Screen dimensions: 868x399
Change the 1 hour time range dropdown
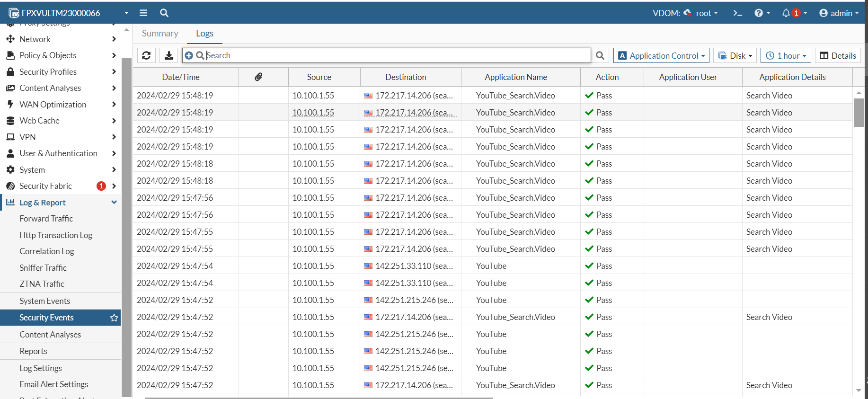click(x=786, y=55)
